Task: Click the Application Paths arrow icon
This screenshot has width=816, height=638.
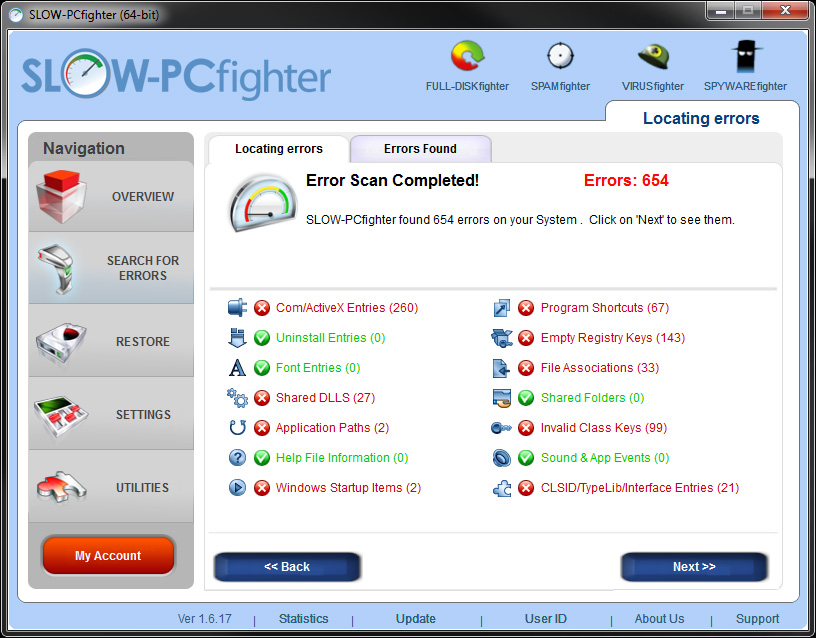Action: tap(237, 428)
